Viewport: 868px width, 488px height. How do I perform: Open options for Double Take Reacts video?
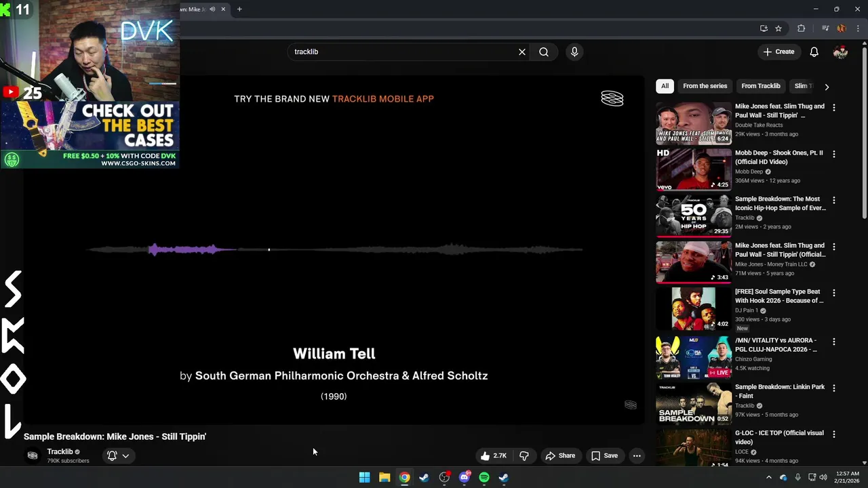(834, 108)
